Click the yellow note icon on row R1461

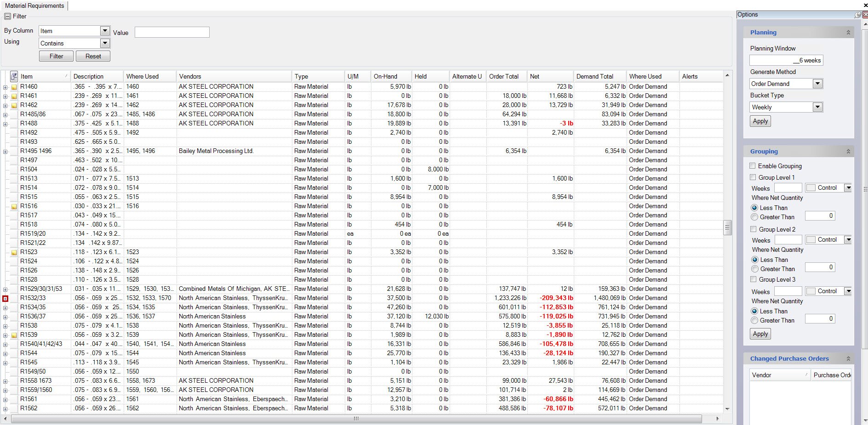coord(14,96)
